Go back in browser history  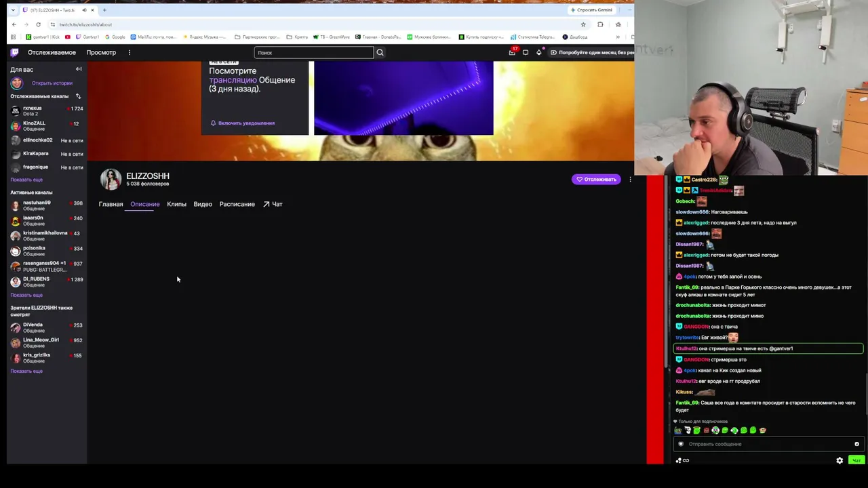pyautogui.click(x=14, y=24)
